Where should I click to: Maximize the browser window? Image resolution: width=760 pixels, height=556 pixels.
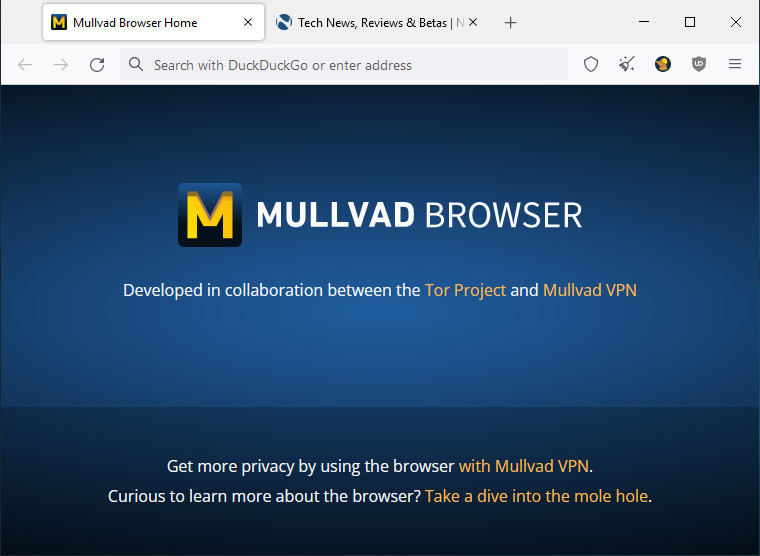click(x=689, y=22)
